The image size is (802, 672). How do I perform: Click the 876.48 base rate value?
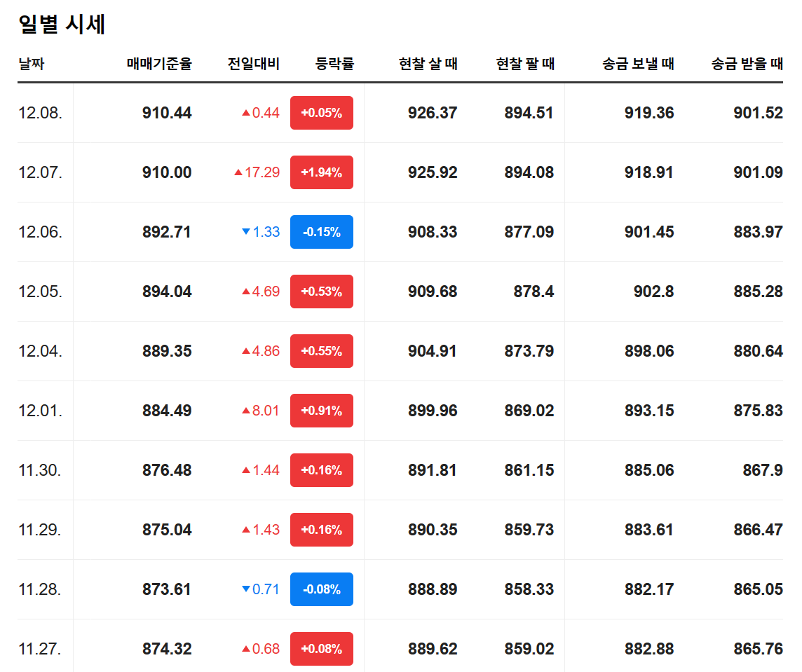click(167, 470)
